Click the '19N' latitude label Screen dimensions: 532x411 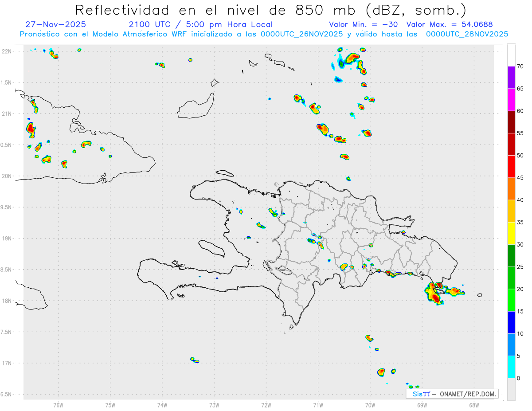(7, 239)
